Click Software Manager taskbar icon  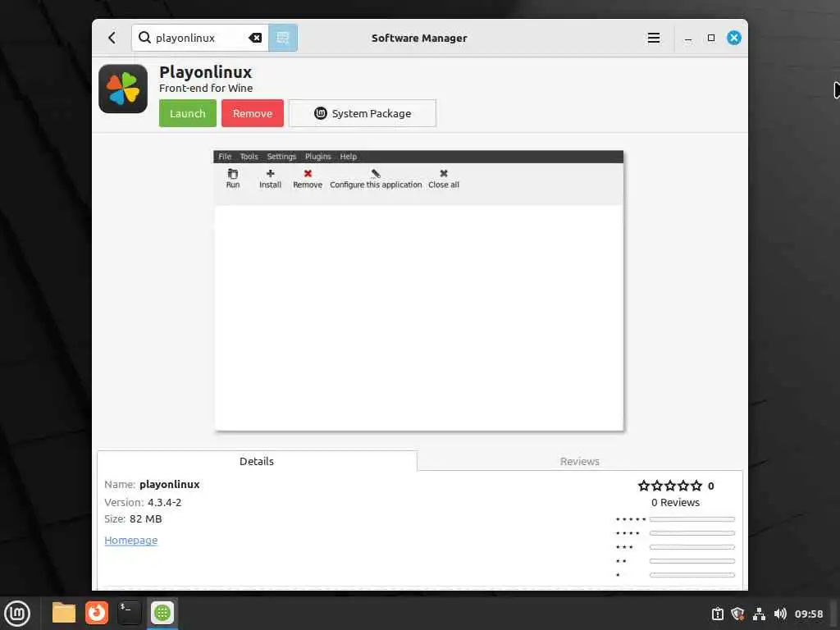(x=162, y=613)
